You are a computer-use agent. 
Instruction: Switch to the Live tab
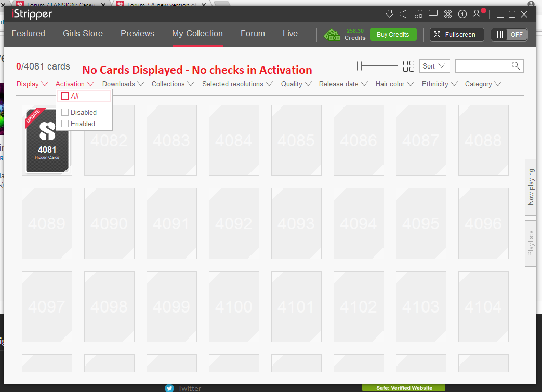tap(290, 34)
